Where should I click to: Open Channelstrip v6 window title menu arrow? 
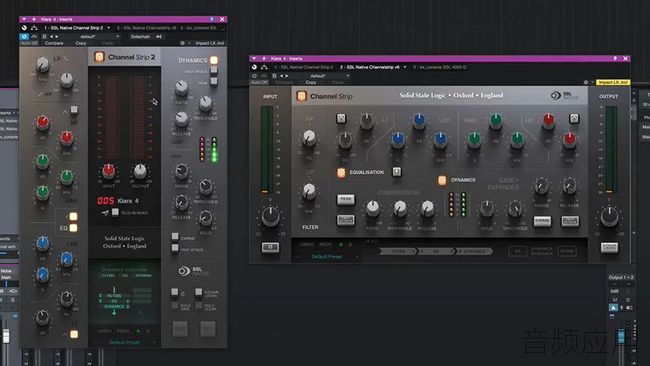[254, 58]
